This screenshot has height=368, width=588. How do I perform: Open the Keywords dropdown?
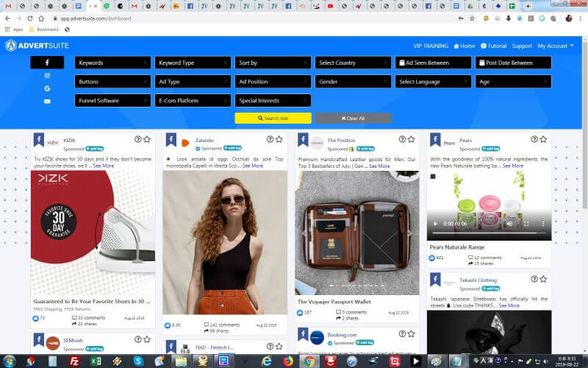click(x=112, y=63)
